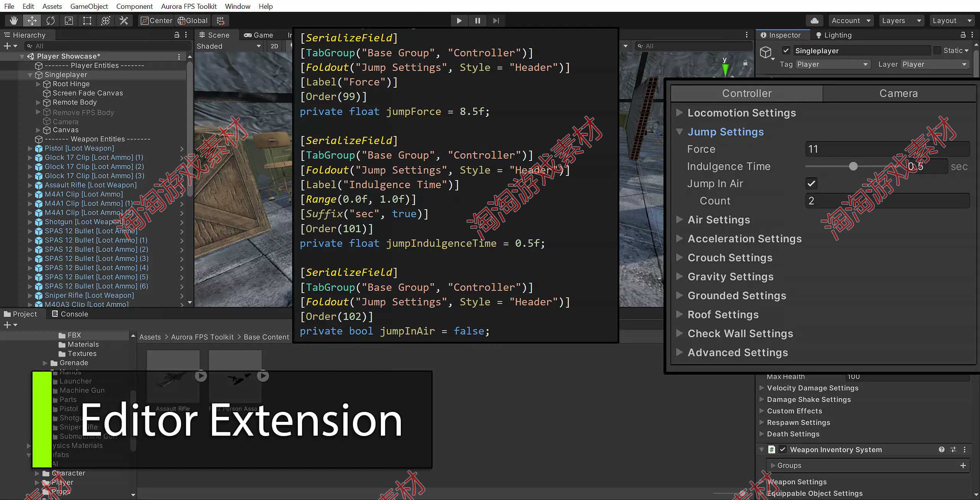The height and width of the screenshot is (500, 980).
Task: Open Scene view options menu
Action: click(746, 35)
